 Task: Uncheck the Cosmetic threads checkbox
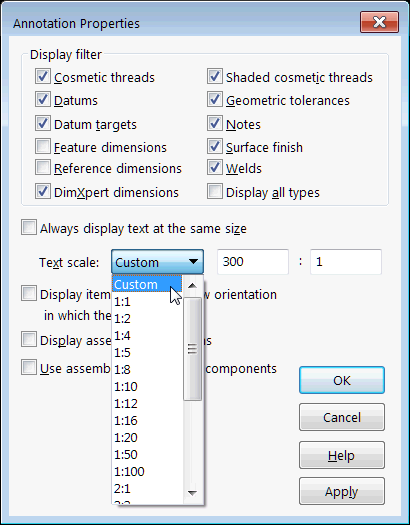point(43,77)
